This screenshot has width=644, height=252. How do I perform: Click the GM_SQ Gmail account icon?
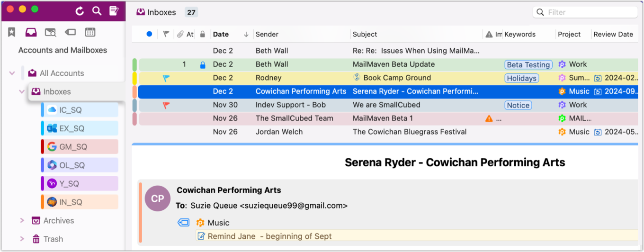point(52,147)
